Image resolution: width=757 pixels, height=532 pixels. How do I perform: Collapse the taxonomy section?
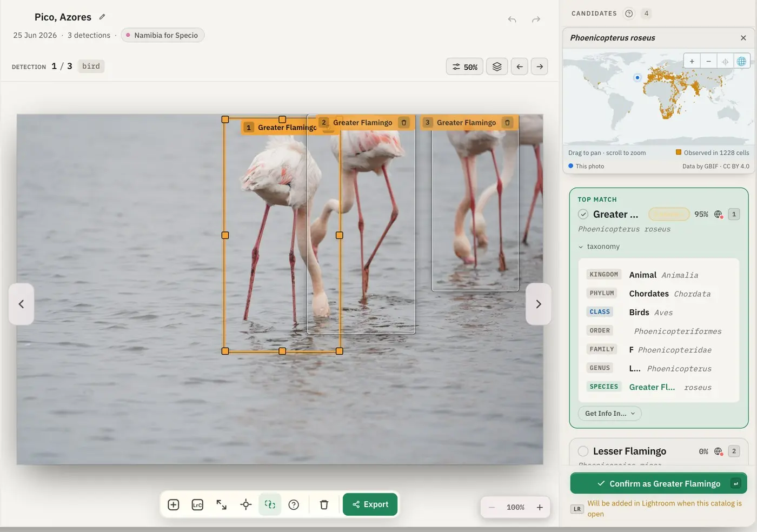tap(599, 247)
